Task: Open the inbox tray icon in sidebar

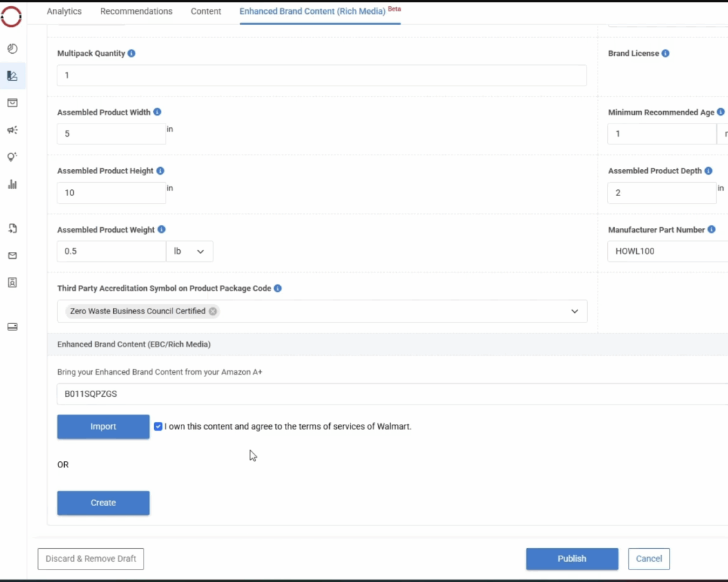Action: pyautogui.click(x=12, y=102)
